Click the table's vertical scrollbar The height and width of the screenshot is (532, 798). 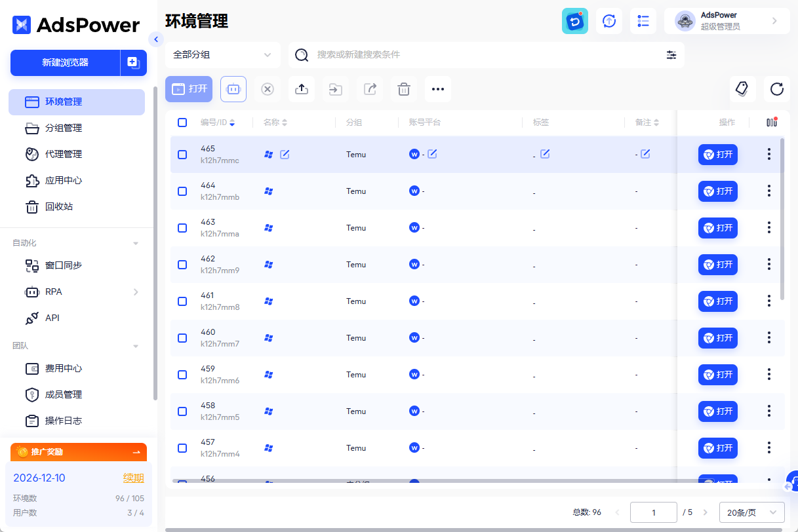pos(782,219)
